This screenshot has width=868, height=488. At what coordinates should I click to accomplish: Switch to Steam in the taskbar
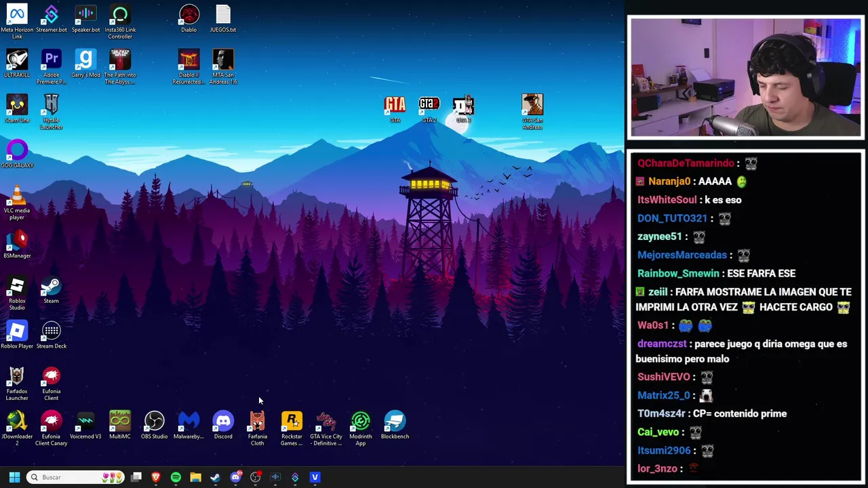pyautogui.click(x=215, y=477)
